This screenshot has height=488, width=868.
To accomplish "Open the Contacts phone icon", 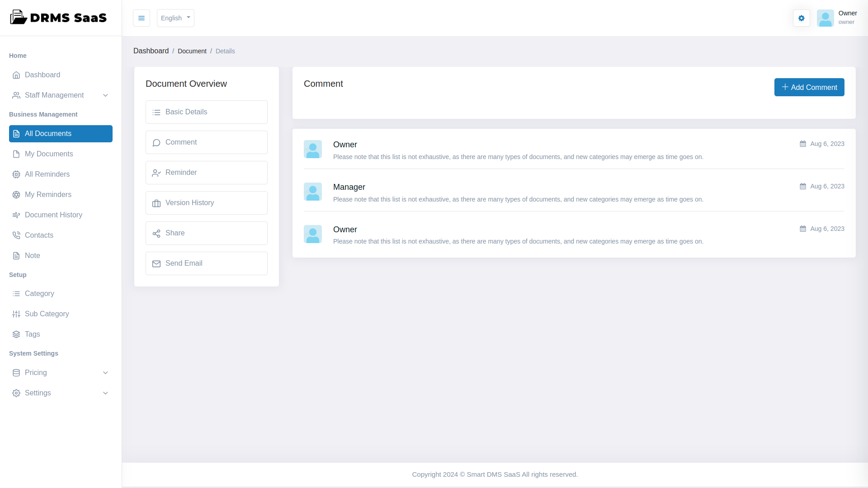I will (x=16, y=235).
